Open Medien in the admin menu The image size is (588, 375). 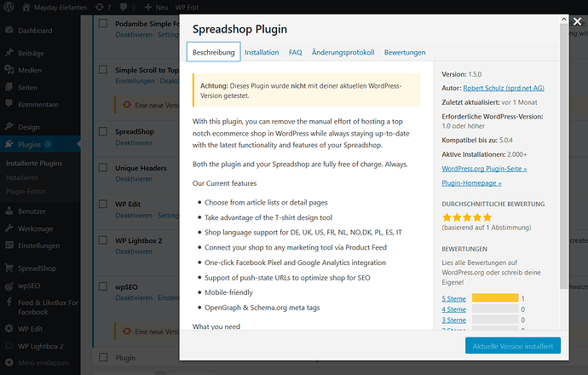[x=29, y=71]
